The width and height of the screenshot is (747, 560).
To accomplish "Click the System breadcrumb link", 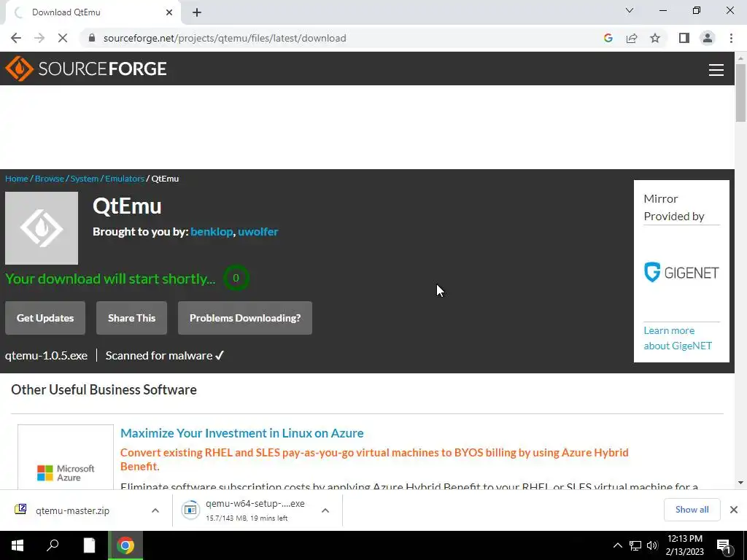I will [x=85, y=179].
